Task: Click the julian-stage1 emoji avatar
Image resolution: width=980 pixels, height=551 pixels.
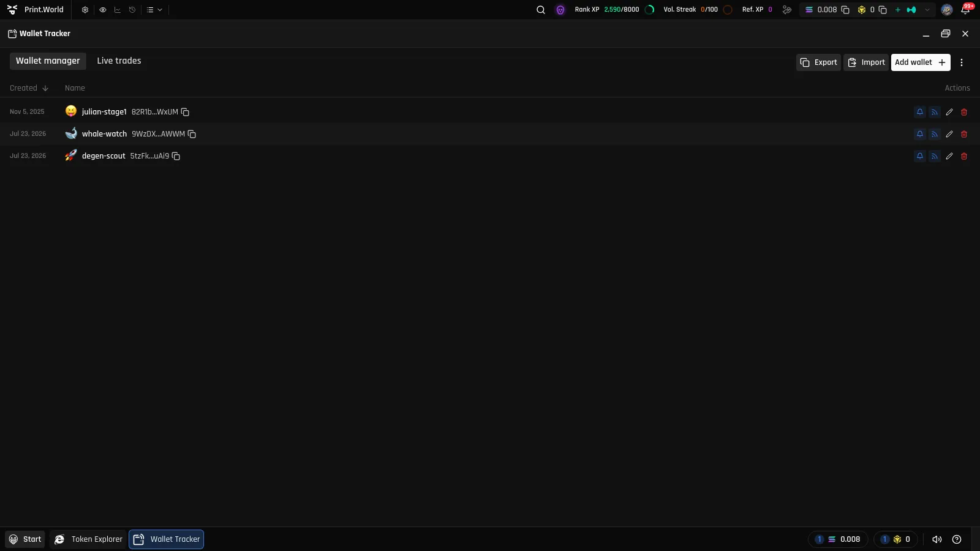Action: pyautogui.click(x=71, y=111)
